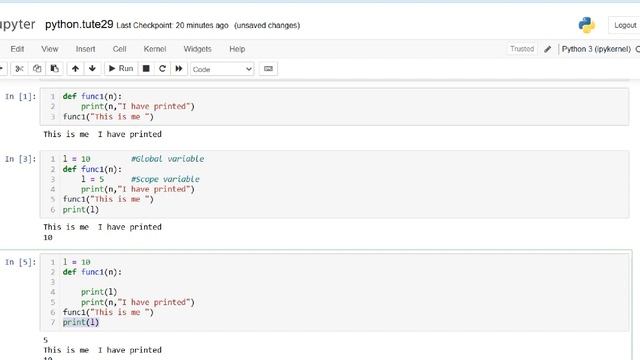The width and height of the screenshot is (640, 360).
Task: Rename notebook by clicking python.tute29 title
Action: coord(79,24)
